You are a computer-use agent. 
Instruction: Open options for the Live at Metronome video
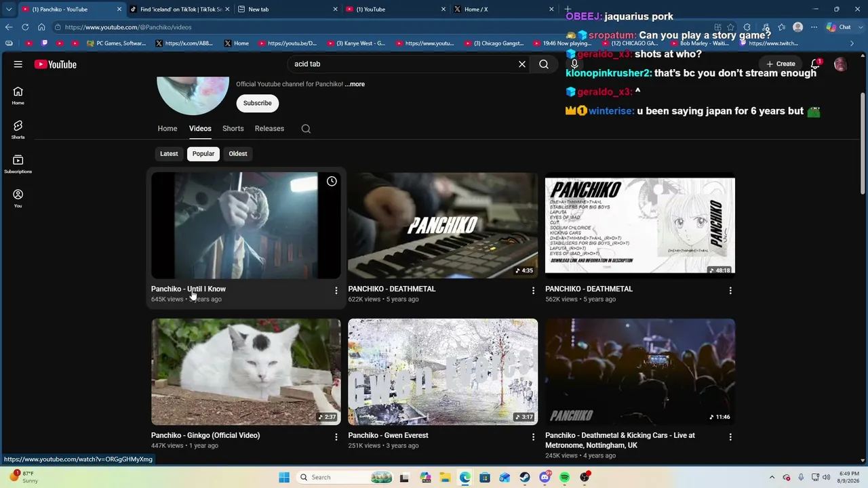point(730,437)
